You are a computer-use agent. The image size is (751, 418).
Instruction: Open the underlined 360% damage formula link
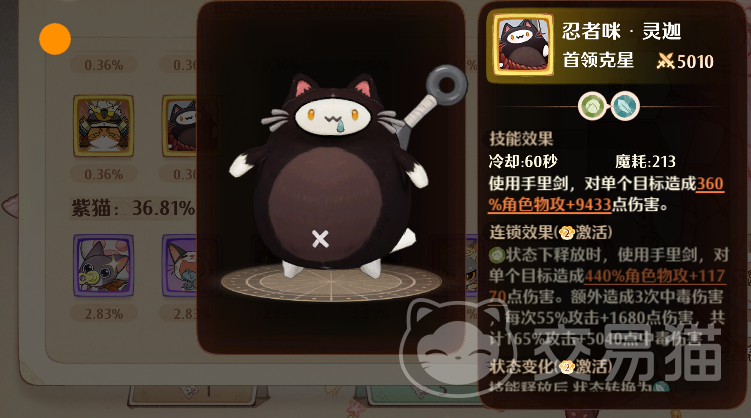606,194
